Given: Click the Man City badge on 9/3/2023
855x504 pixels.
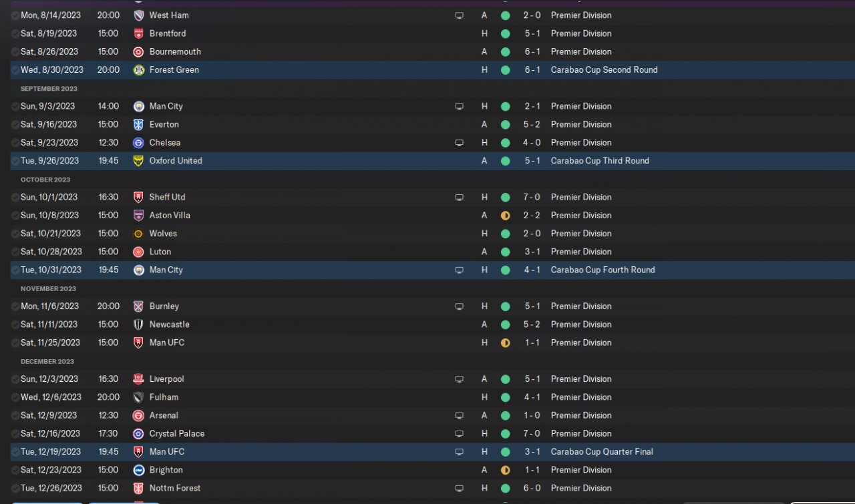Looking at the screenshot, I should click(x=138, y=106).
